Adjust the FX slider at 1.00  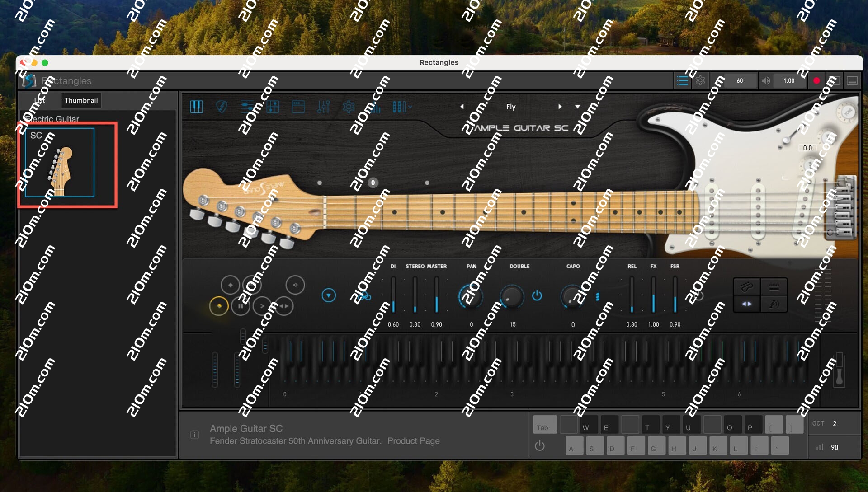click(654, 295)
